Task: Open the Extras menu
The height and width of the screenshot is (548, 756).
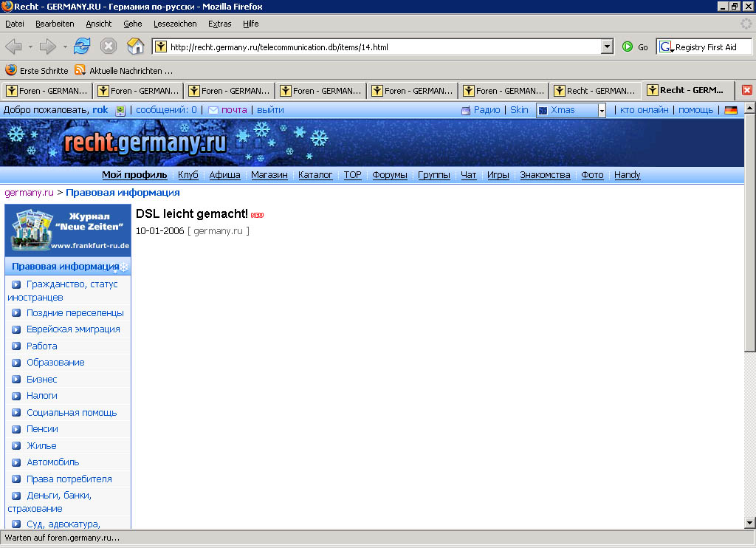Action: point(219,24)
